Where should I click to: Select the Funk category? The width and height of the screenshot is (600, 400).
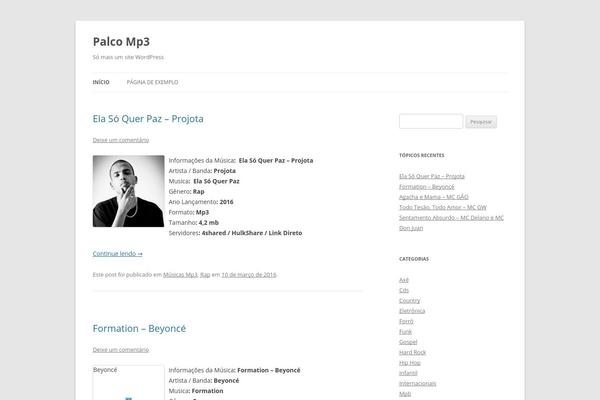[x=405, y=331]
